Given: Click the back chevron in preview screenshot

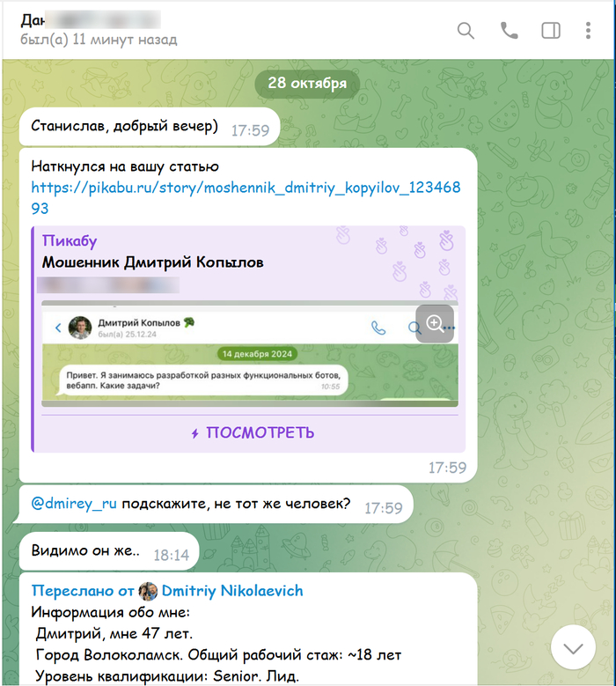Looking at the screenshot, I should click(58, 328).
